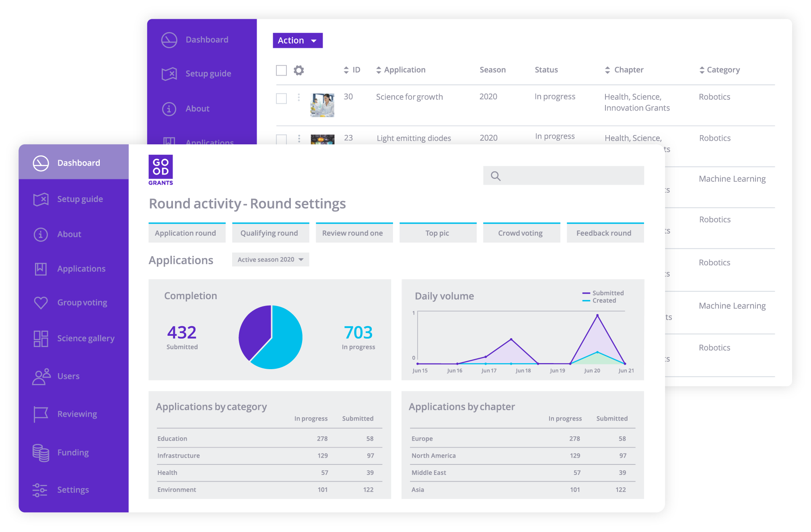Click the Group voting heart icon
Viewport: 811px width, 532px height.
41,303
